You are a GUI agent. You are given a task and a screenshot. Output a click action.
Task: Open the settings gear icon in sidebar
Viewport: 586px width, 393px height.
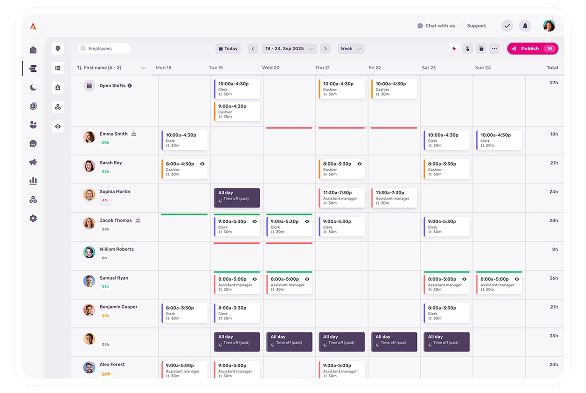(33, 218)
